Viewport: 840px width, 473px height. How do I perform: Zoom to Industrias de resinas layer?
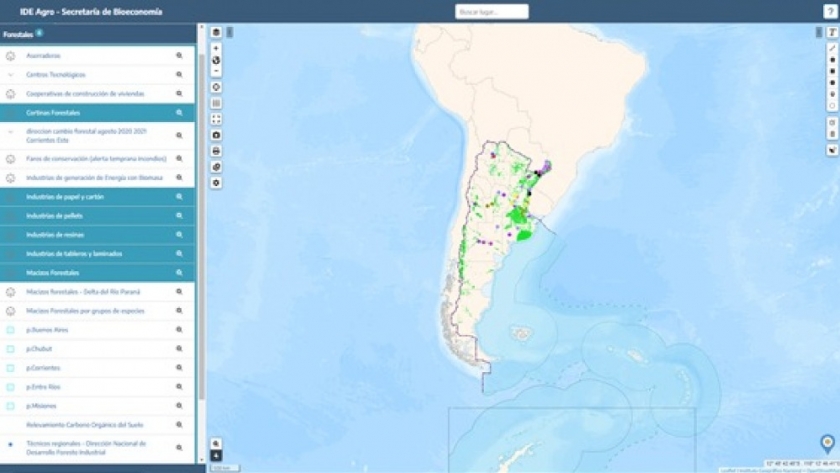pos(179,235)
